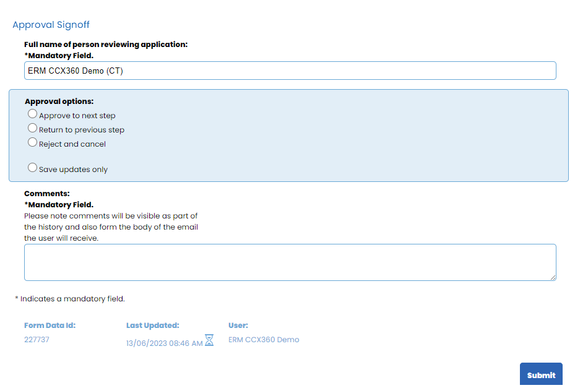Click the hourglass icon beside Last Updated
The height and width of the screenshot is (388, 588).
[209, 340]
